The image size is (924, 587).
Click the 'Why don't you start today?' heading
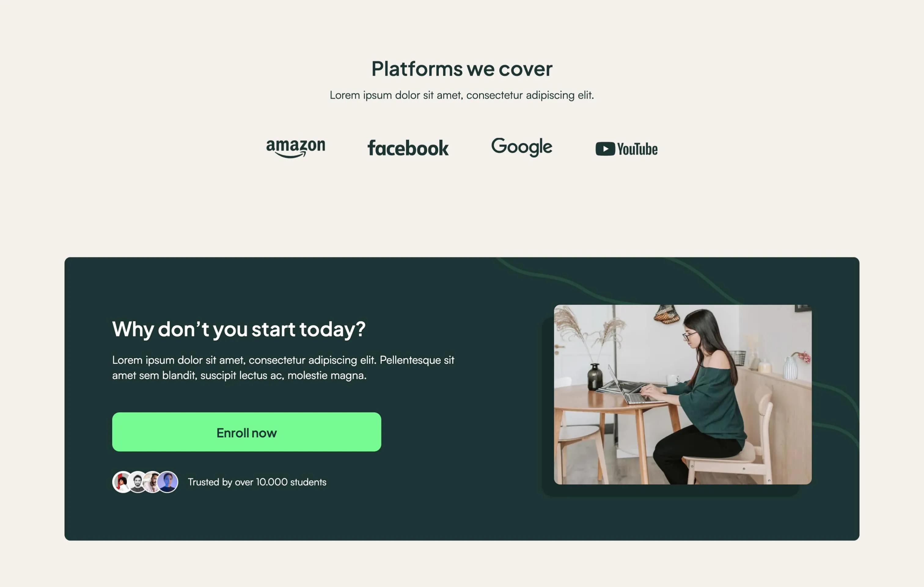(239, 329)
